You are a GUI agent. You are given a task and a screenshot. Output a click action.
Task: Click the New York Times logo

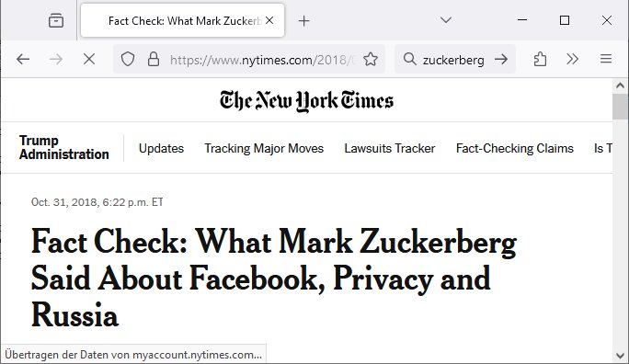tap(306, 100)
